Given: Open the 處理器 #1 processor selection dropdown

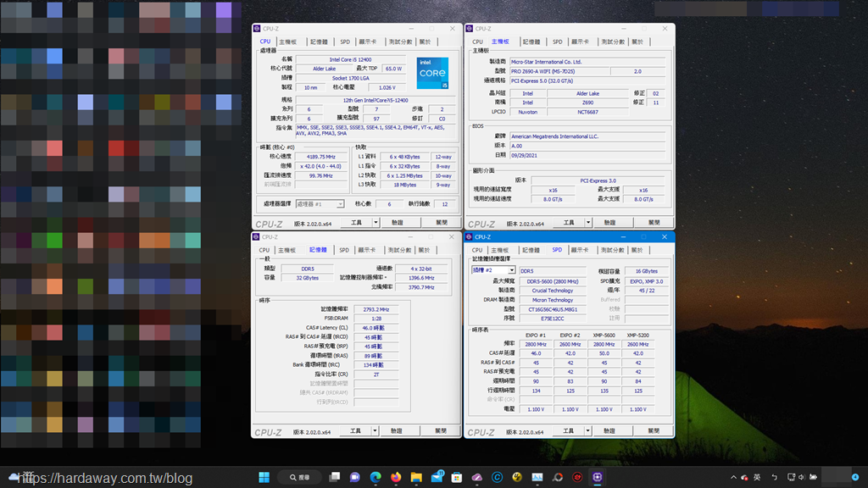Looking at the screenshot, I should [x=320, y=204].
